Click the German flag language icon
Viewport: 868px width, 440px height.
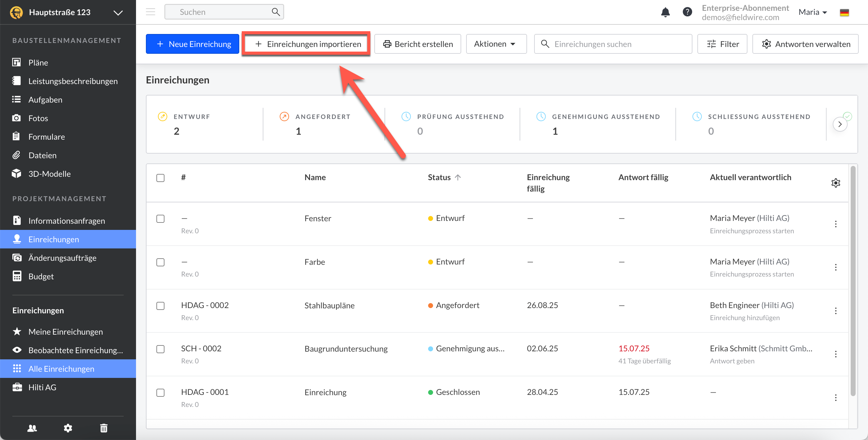[844, 12]
